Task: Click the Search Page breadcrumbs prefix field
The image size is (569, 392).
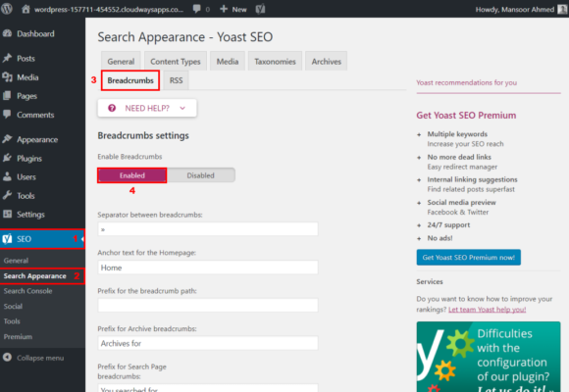Action: point(208,388)
